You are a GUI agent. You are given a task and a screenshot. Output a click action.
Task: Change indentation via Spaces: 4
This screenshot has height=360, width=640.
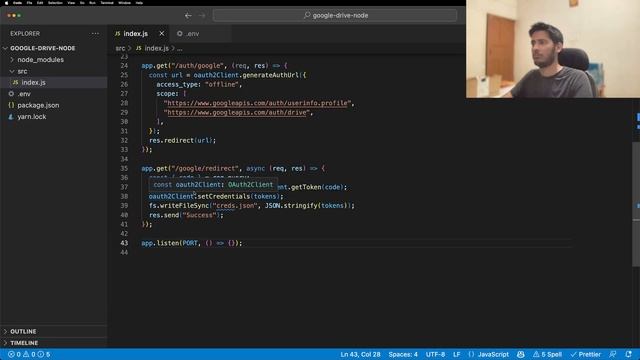(x=403, y=354)
